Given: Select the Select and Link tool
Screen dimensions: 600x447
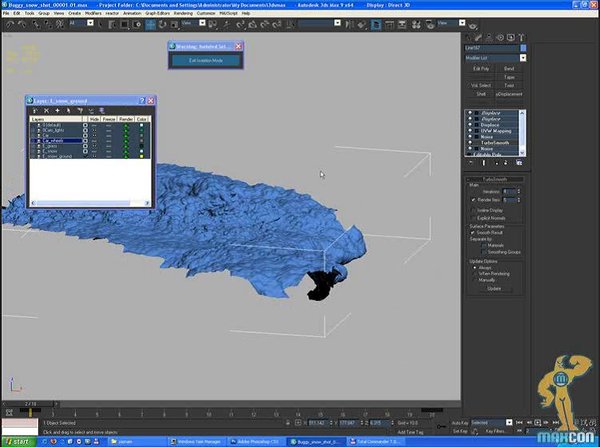Looking at the screenshot, I should click(x=36, y=24).
